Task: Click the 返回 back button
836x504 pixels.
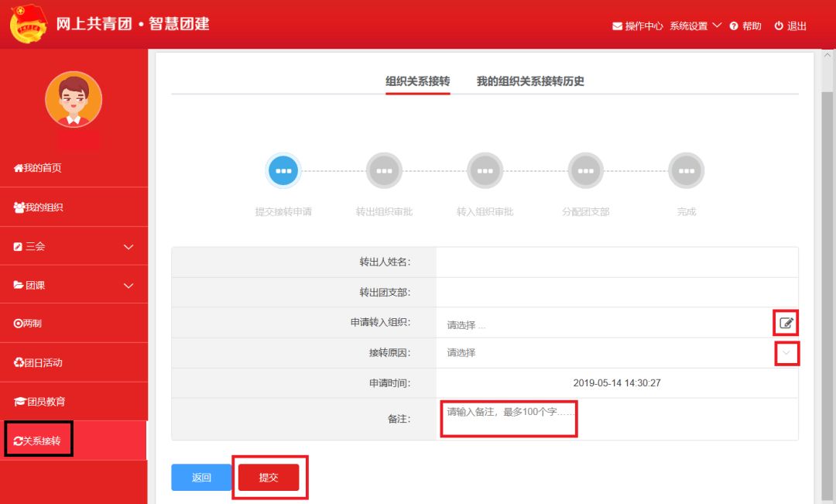Action: point(200,477)
